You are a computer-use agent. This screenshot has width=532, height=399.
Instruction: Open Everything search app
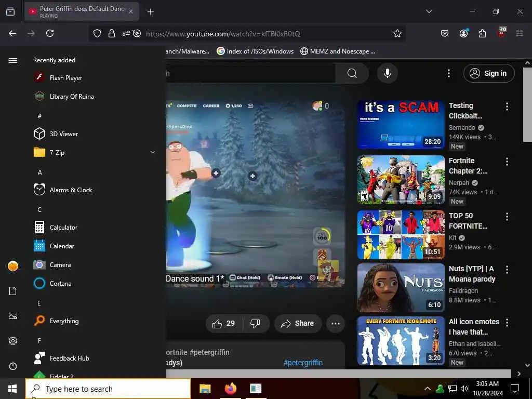pyautogui.click(x=64, y=321)
